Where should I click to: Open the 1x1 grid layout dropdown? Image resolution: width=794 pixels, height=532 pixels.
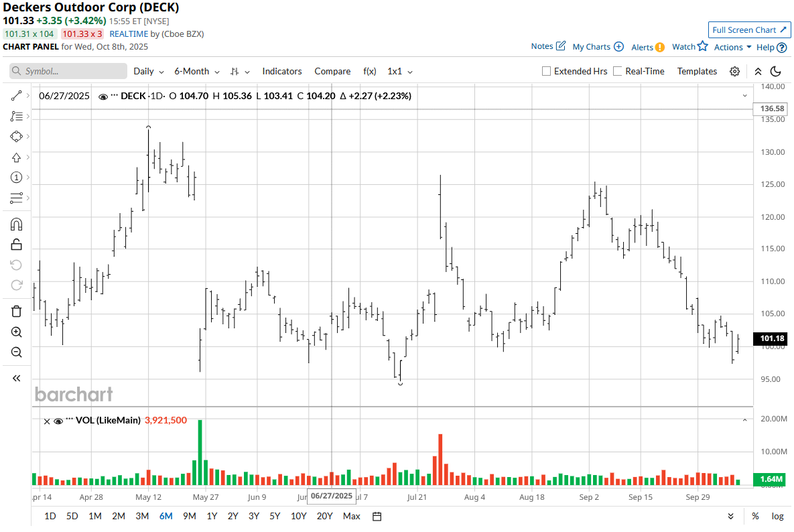point(400,72)
